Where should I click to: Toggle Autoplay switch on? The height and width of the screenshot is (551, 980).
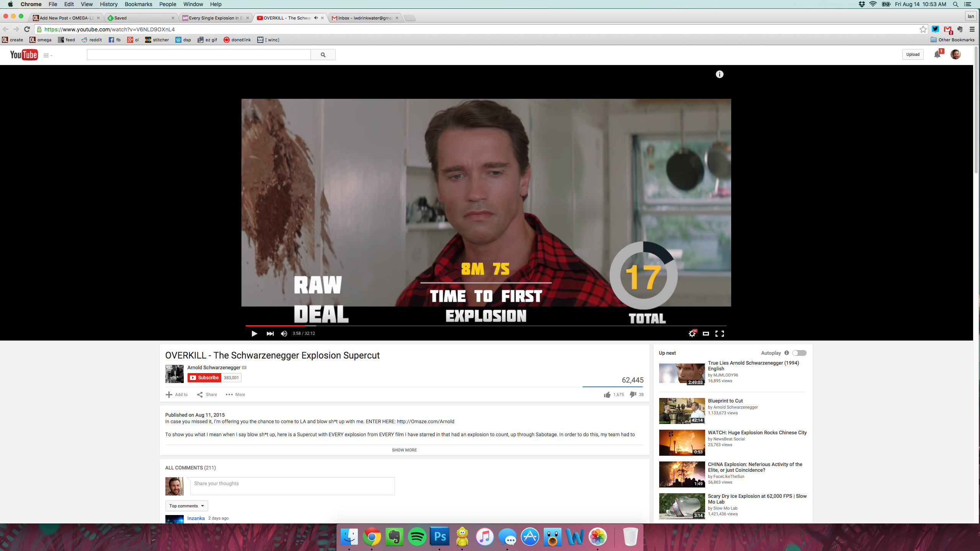point(799,353)
